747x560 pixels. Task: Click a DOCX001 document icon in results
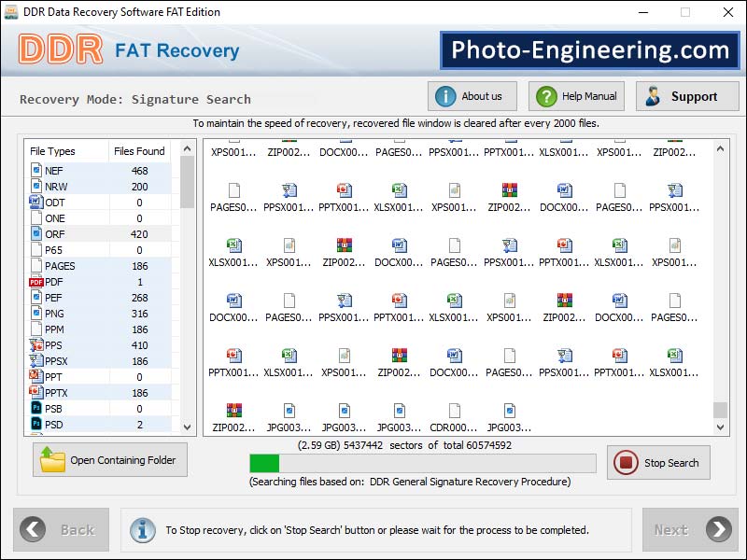pos(233,299)
